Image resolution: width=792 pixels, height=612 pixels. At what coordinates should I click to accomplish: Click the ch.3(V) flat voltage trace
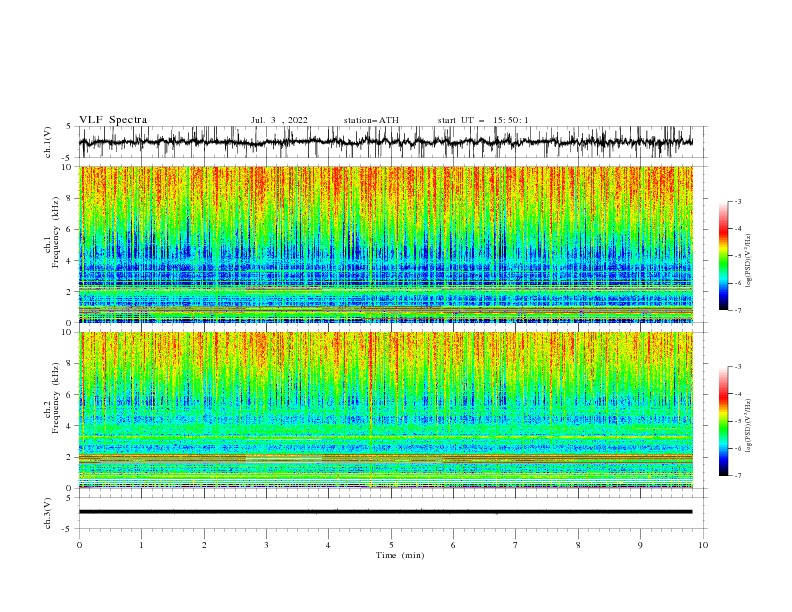[x=385, y=512]
